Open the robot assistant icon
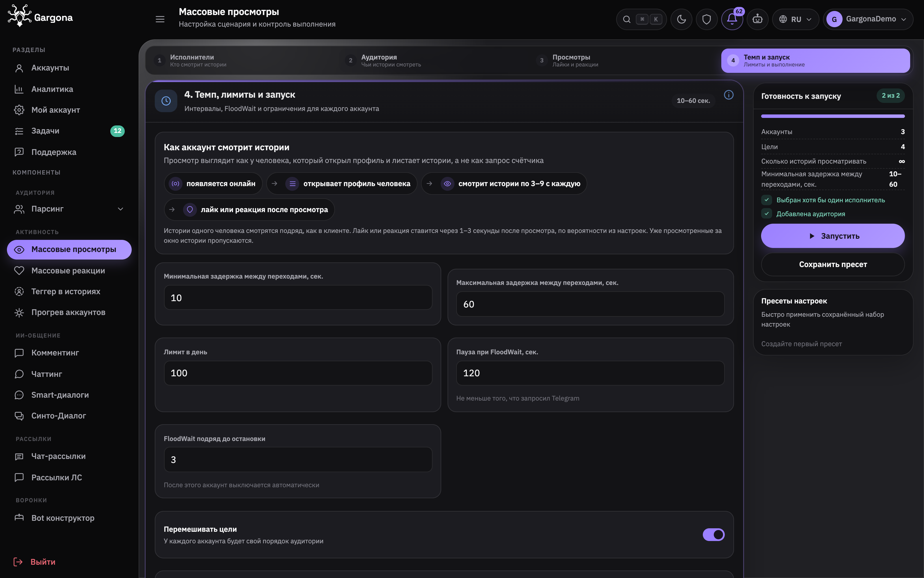924x578 pixels. pos(757,19)
